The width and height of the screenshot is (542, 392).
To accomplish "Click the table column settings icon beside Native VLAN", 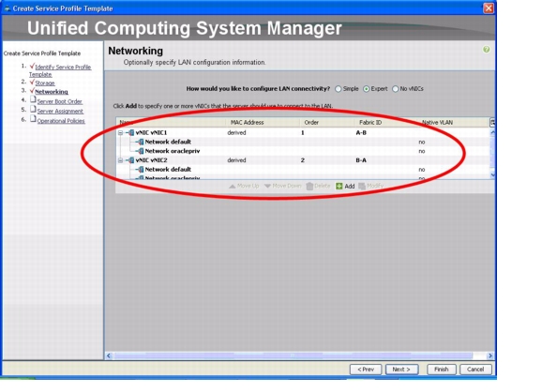I will pyautogui.click(x=492, y=122).
